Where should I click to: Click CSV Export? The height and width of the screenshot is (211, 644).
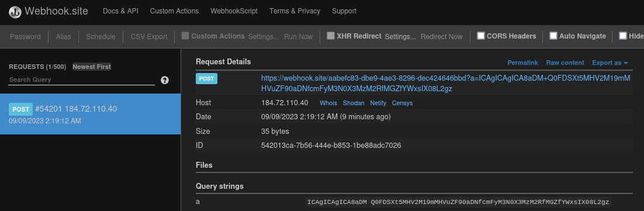pyautogui.click(x=148, y=37)
